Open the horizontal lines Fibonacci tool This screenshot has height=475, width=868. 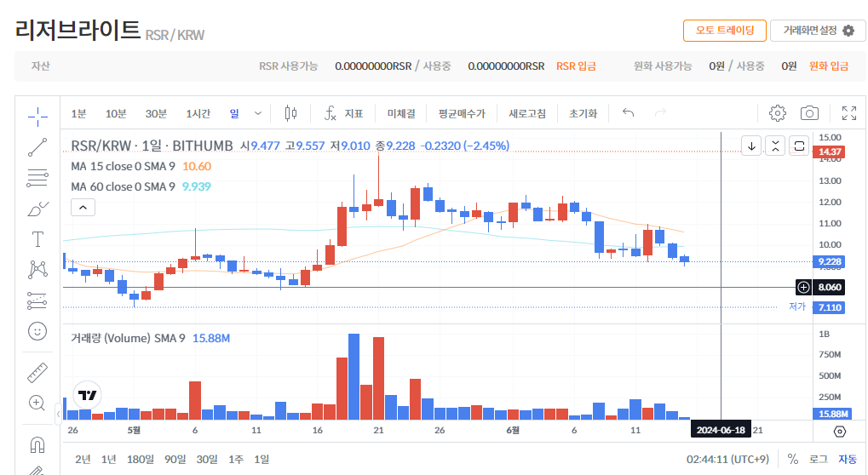click(x=37, y=178)
